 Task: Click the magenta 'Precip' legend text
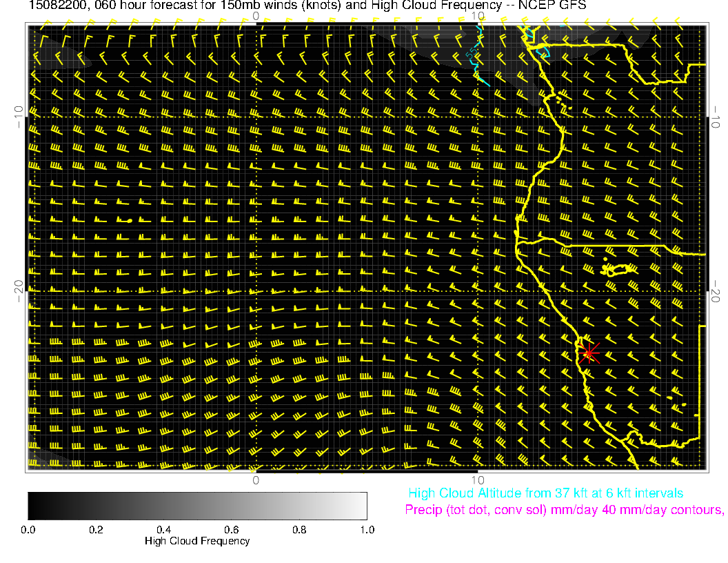click(564, 510)
